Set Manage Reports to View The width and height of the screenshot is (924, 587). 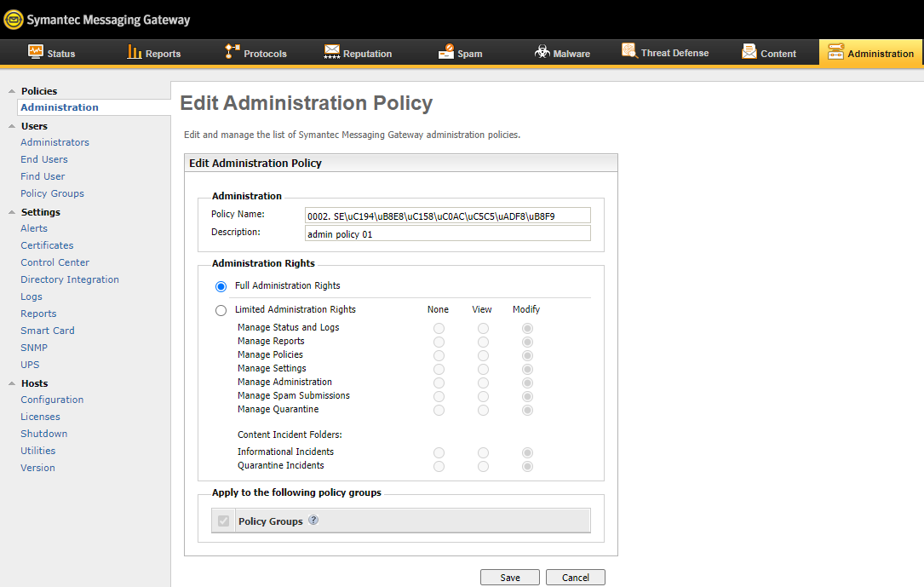pyautogui.click(x=483, y=342)
